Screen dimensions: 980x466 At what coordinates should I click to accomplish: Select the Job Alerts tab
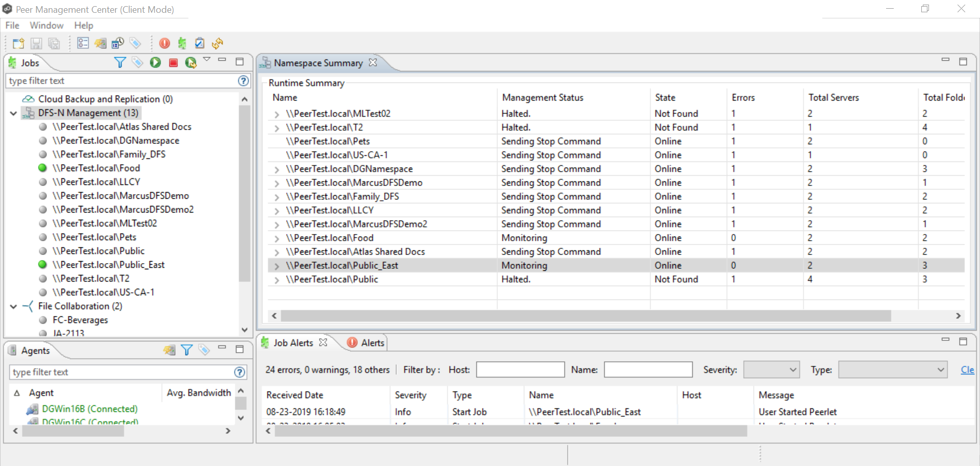tap(293, 342)
